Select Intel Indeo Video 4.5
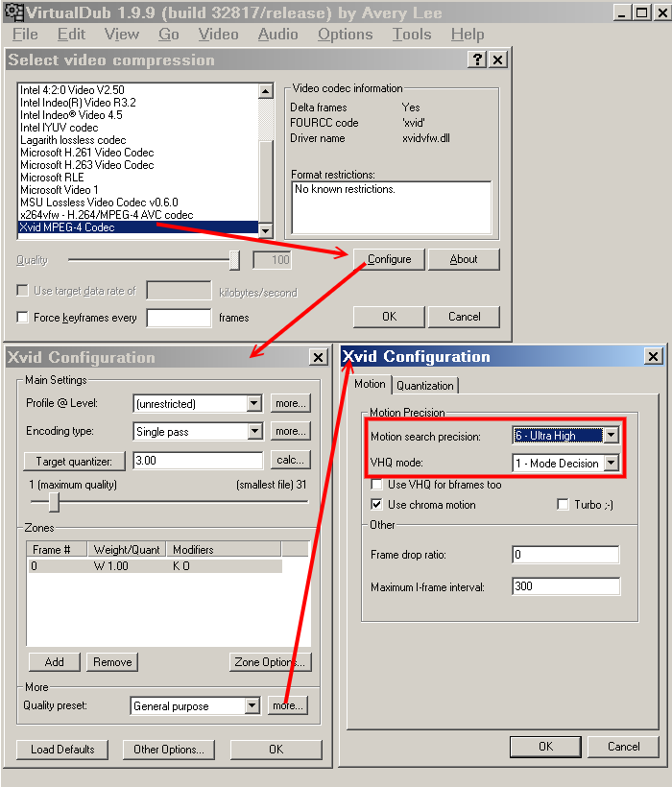672x787 pixels. tap(138, 115)
